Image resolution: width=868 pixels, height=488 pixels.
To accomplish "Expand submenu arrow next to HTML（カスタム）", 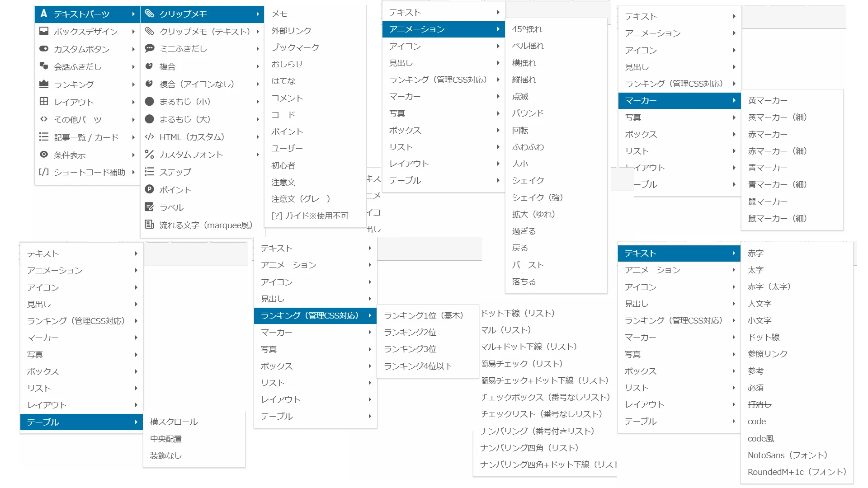I will [258, 137].
